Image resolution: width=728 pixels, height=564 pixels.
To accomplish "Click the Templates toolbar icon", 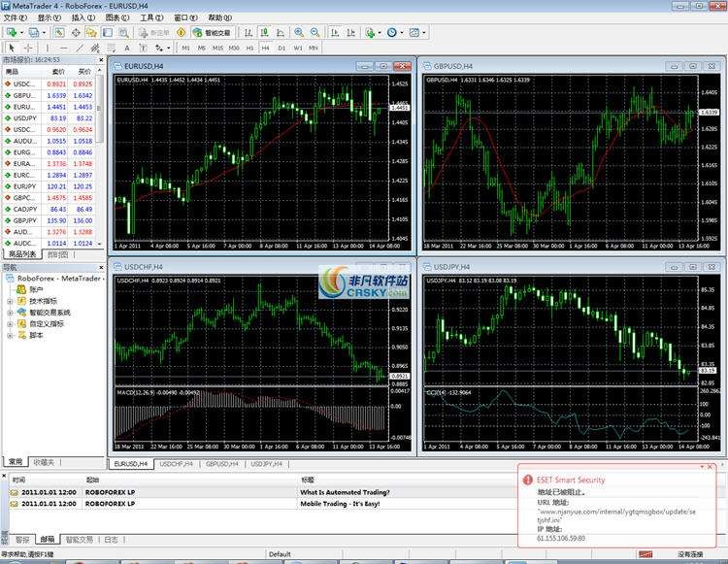I will (x=414, y=32).
